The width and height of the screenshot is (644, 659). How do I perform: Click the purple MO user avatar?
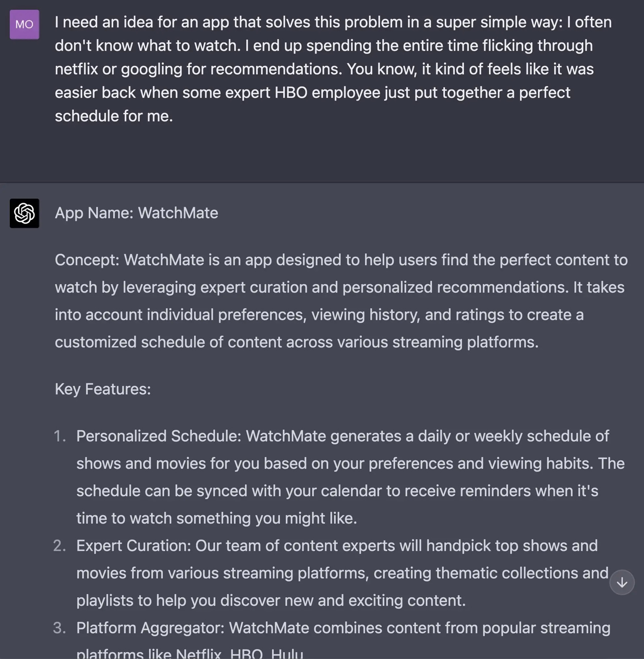pos(24,25)
